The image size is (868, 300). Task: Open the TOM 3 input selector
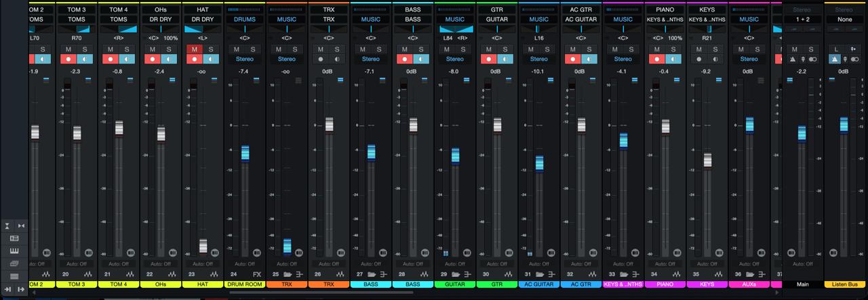pyautogui.click(x=77, y=10)
